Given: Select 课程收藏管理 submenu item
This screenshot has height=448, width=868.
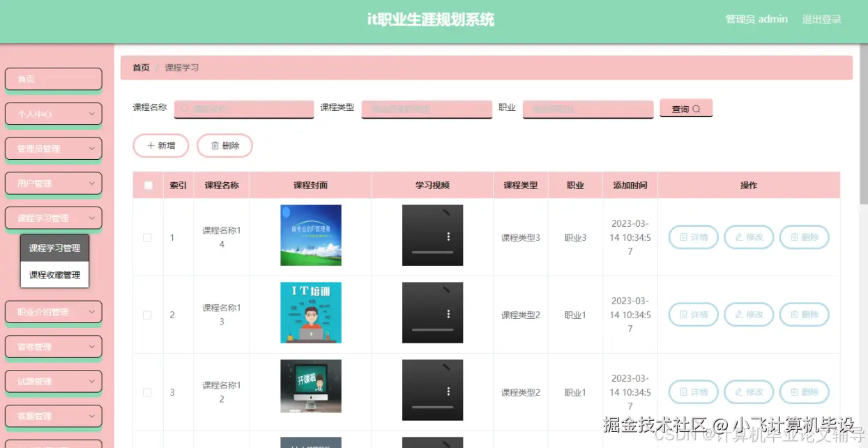Looking at the screenshot, I should click(x=55, y=275).
